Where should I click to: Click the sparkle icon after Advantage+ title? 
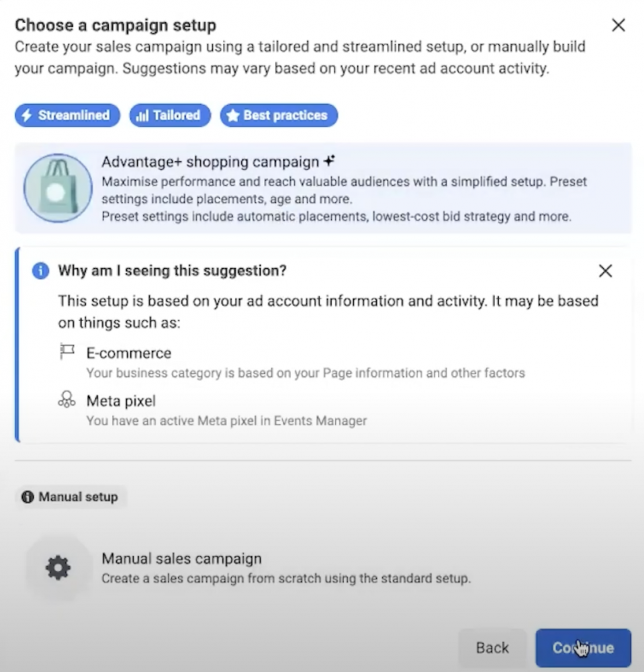pos(329,161)
